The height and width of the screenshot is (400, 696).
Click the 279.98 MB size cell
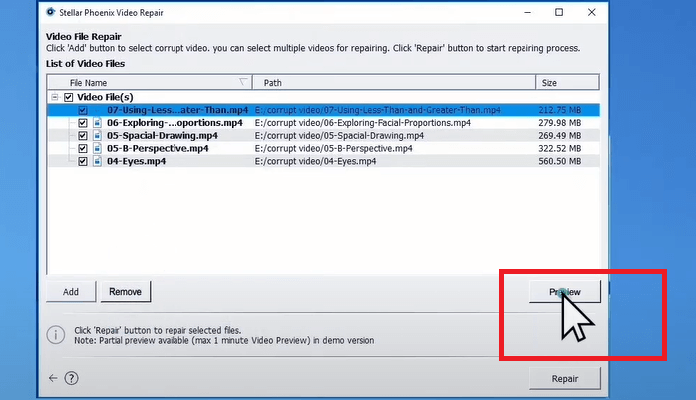coord(560,123)
